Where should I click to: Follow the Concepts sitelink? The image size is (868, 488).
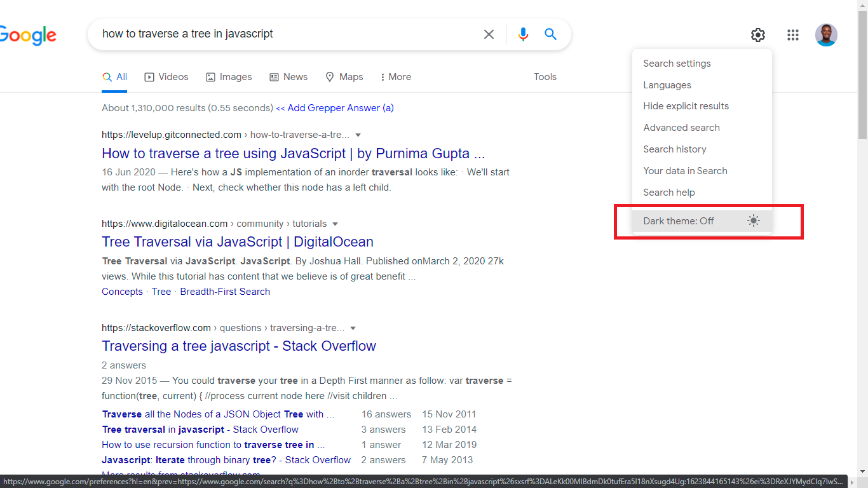[122, 292]
